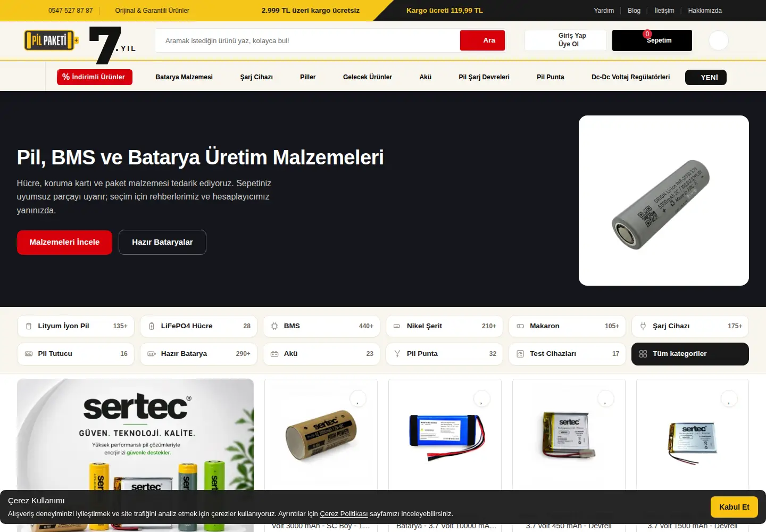Open Pil Şarj Devreleri menu
The height and width of the screenshot is (532, 766).
pyautogui.click(x=484, y=77)
